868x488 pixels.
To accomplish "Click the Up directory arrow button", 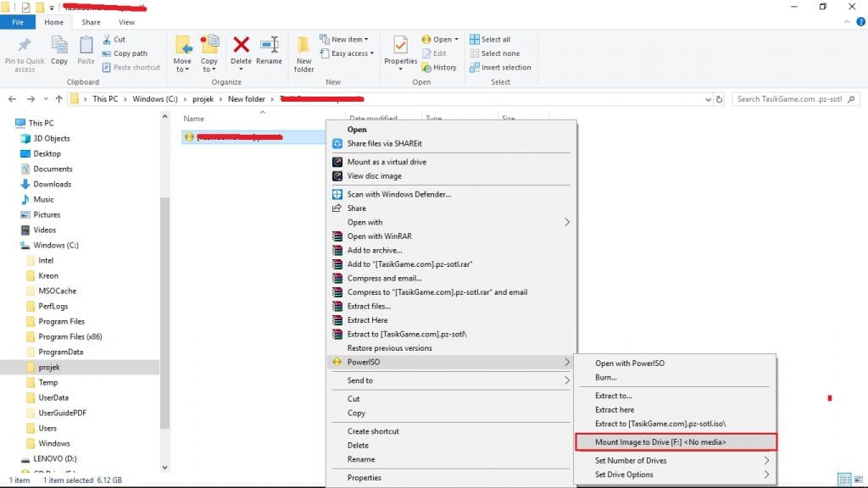I will (x=58, y=99).
